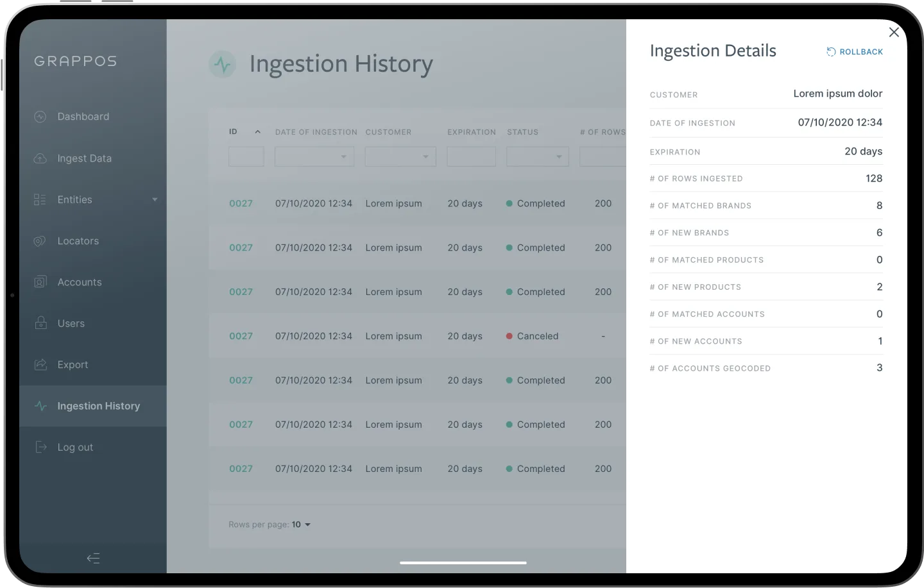Viewport: 924px width, 588px height.
Task: Click the STATUS column header
Action: [523, 132]
